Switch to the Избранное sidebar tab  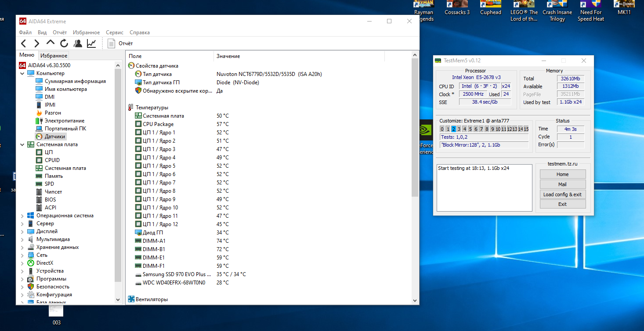[54, 56]
